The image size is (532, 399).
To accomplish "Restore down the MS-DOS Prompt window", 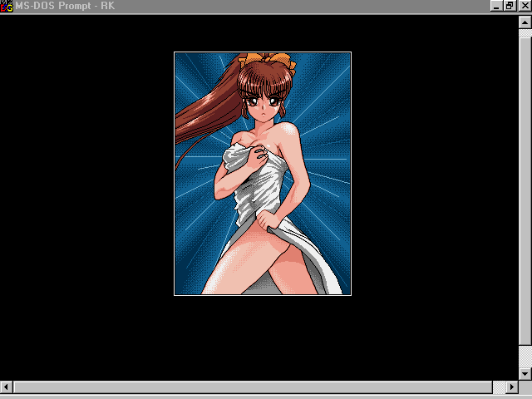I will point(510,6).
